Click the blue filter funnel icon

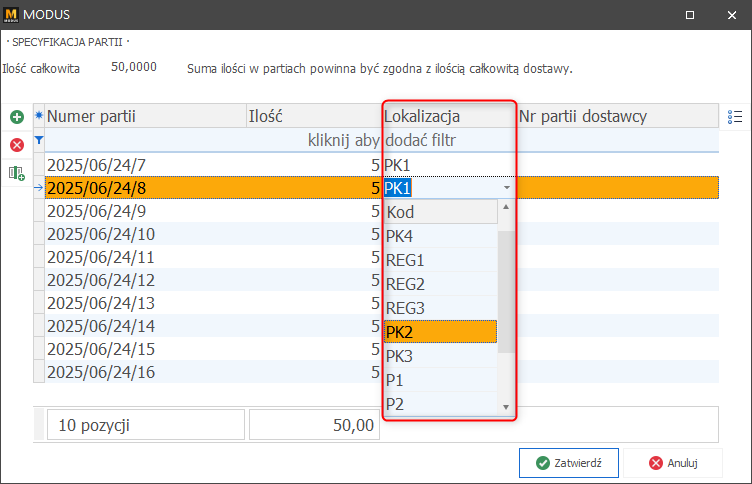pyautogui.click(x=39, y=140)
